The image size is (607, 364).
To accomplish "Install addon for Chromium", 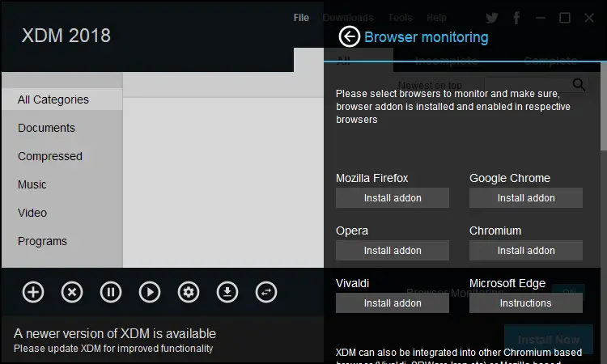I will [x=526, y=250].
